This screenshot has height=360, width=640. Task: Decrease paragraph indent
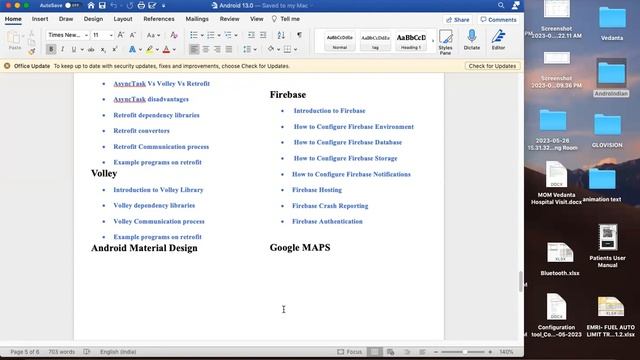(251, 35)
